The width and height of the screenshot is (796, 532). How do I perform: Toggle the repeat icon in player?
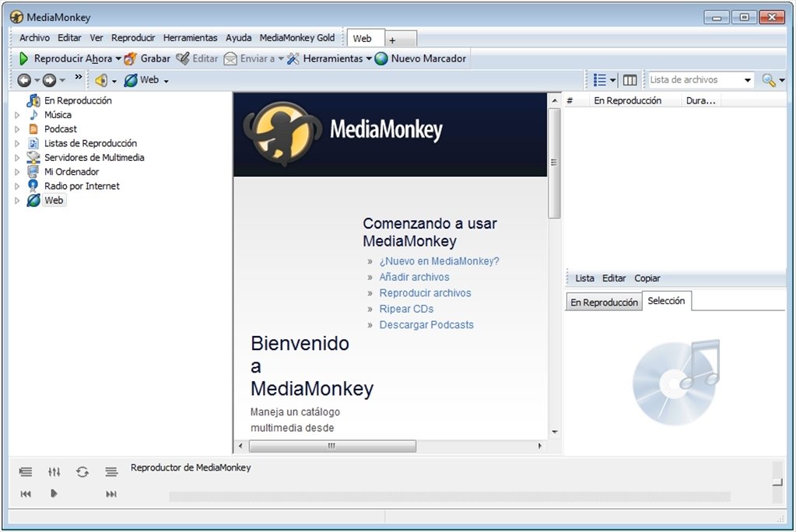[82, 472]
